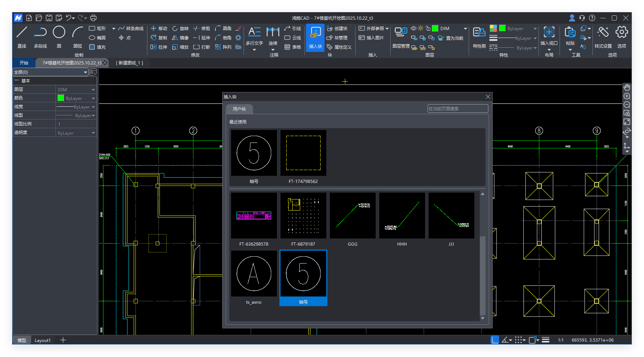Select the Line (直线) drawing tool
644x357 pixels.
pyautogui.click(x=22, y=33)
